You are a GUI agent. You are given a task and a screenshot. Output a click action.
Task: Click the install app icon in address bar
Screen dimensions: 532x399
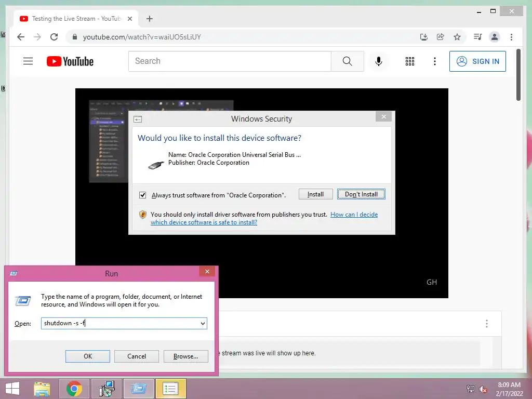(x=424, y=37)
